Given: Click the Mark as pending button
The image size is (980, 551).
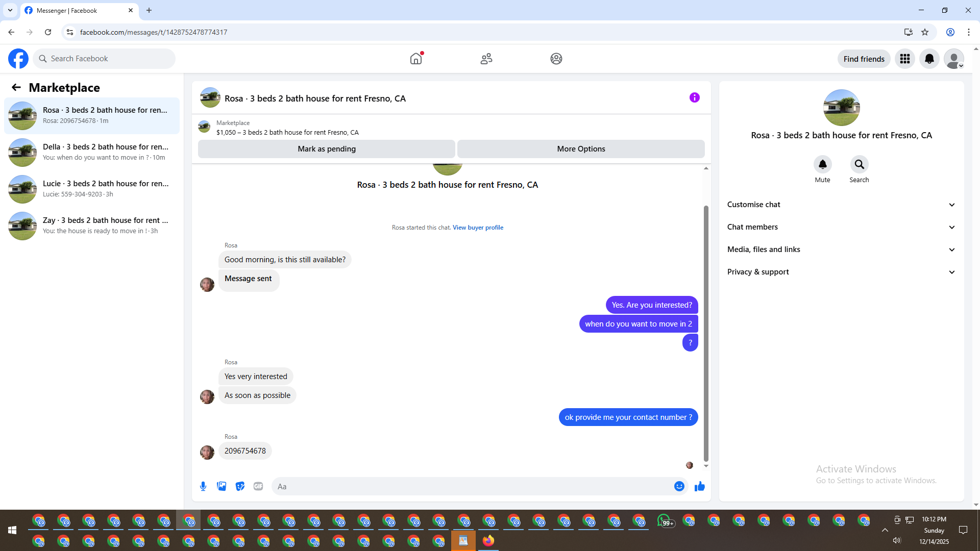Looking at the screenshot, I should click(x=327, y=149).
